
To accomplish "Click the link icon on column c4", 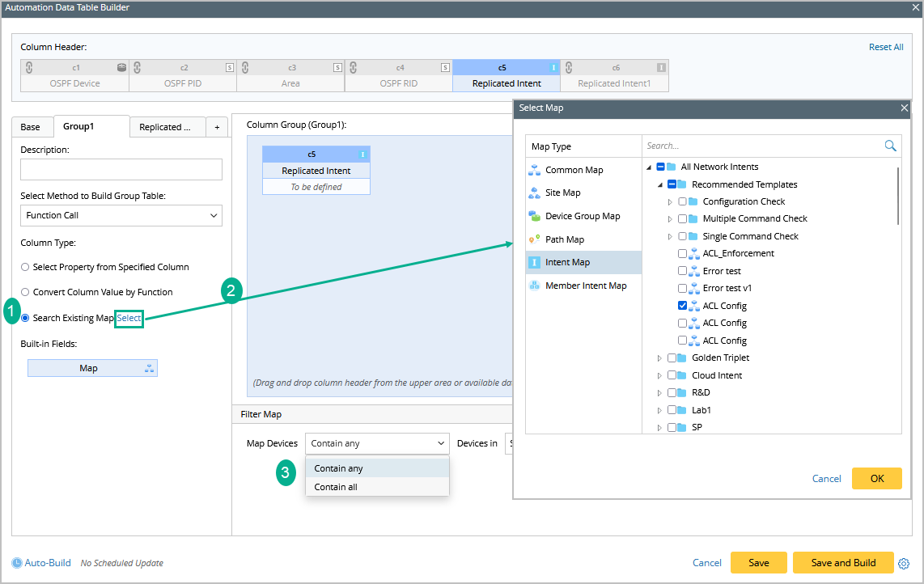I will pos(353,67).
